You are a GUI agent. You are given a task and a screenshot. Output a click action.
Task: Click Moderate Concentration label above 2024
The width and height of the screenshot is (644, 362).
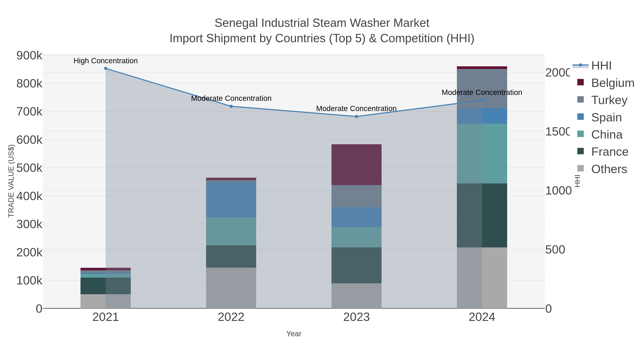482,92
